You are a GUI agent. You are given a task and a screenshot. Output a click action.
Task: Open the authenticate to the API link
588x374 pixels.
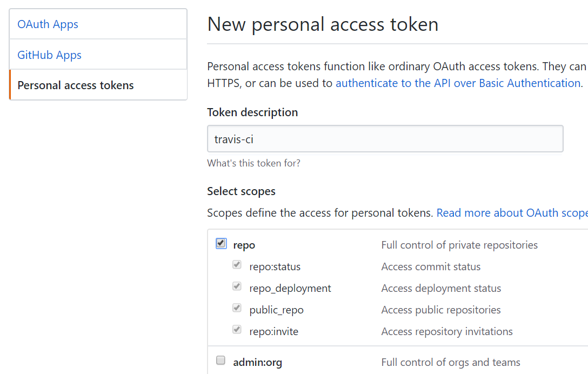point(458,83)
